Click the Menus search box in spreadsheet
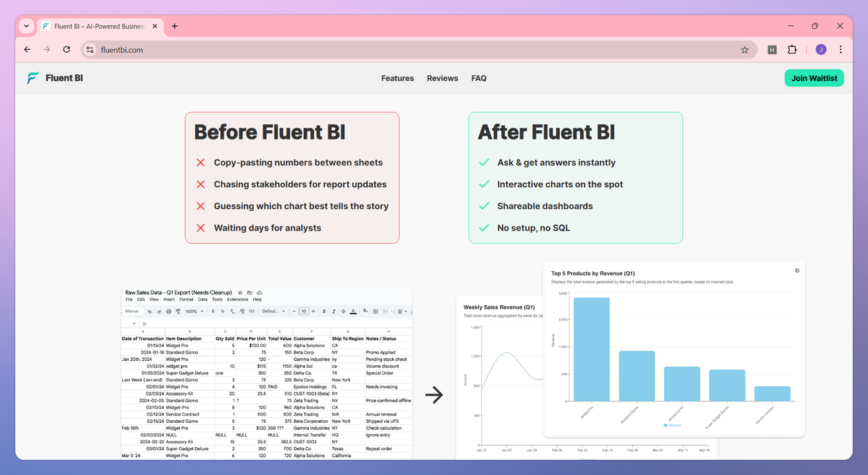The image size is (868, 475). pyautogui.click(x=132, y=311)
